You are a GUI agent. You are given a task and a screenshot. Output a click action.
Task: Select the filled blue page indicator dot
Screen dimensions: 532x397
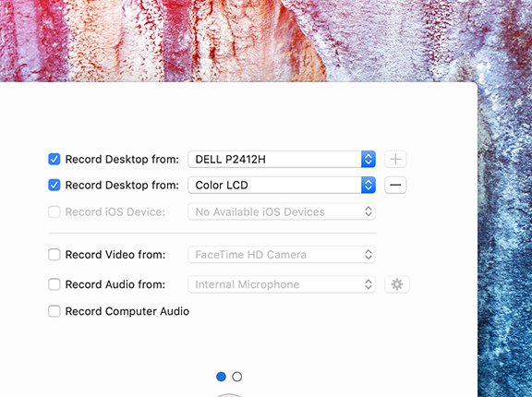click(x=221, y=377)
